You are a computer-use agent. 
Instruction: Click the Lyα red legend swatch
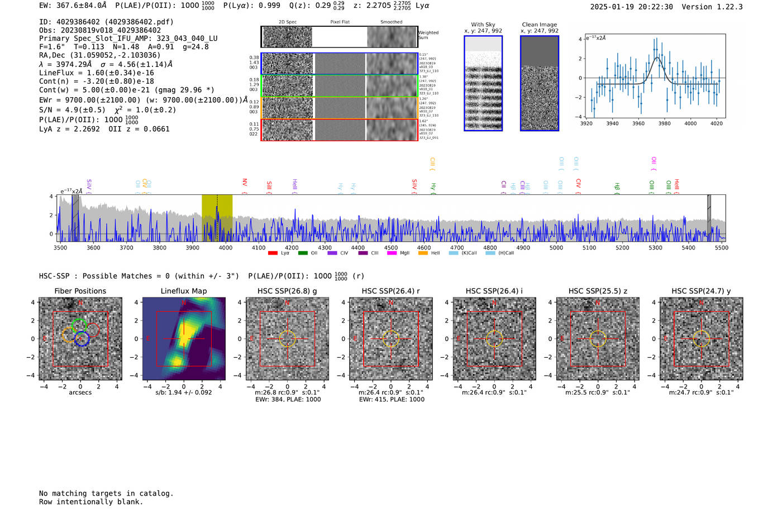(x=273, y=253)
